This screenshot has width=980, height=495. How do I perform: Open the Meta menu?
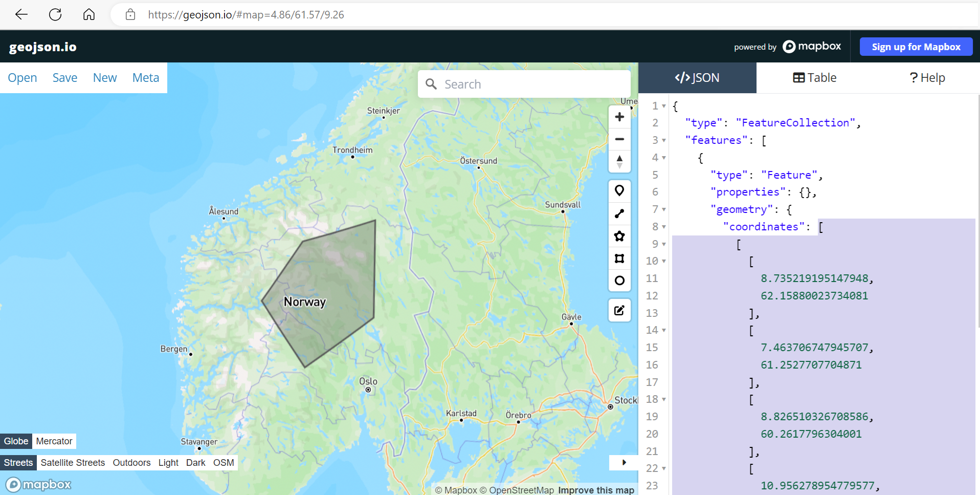[146, 78]
